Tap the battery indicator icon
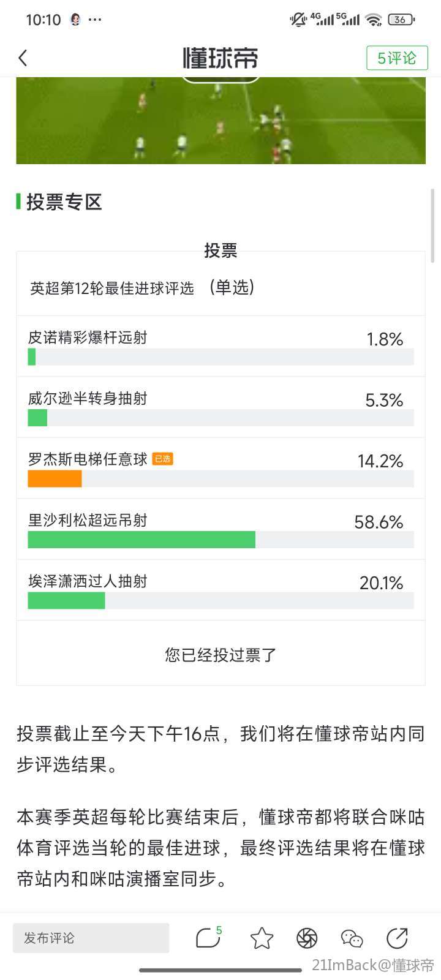441x980 pixels. coord(401,20)
